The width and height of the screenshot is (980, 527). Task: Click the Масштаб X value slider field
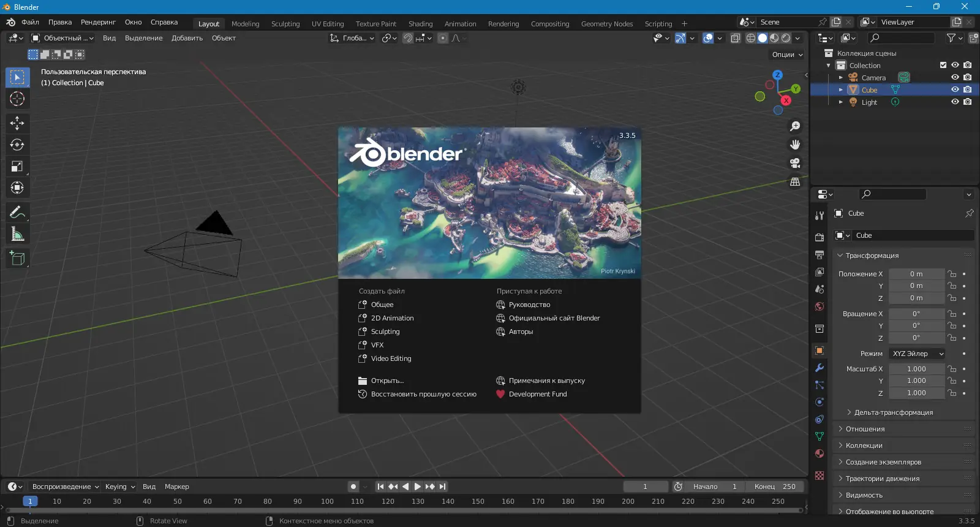coord(916,369)
